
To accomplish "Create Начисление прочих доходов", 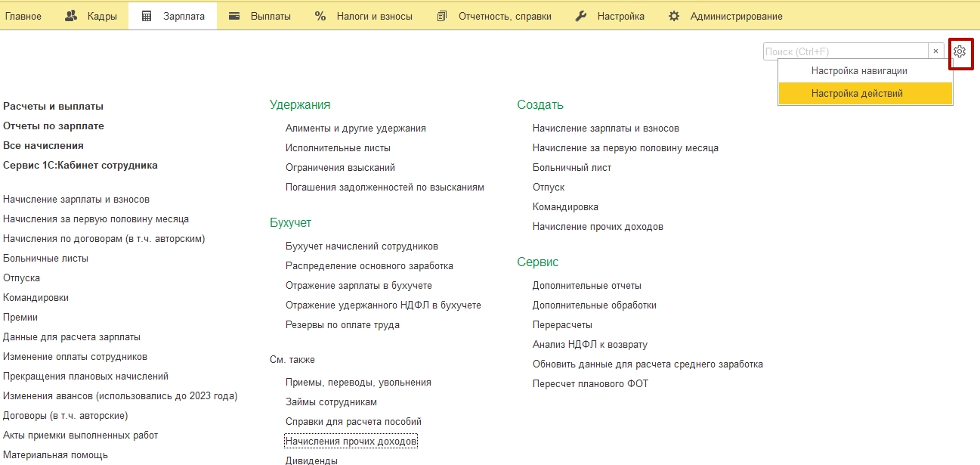I will [598, 227].
